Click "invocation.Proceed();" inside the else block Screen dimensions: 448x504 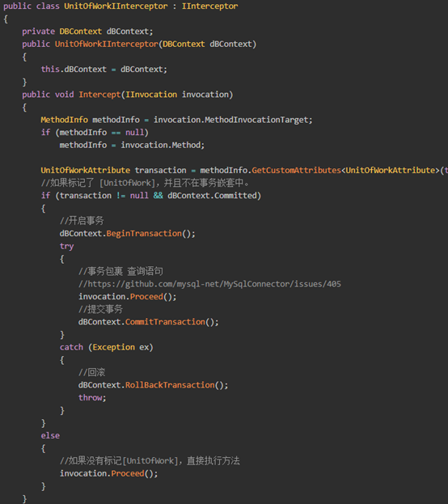[108, 474]
